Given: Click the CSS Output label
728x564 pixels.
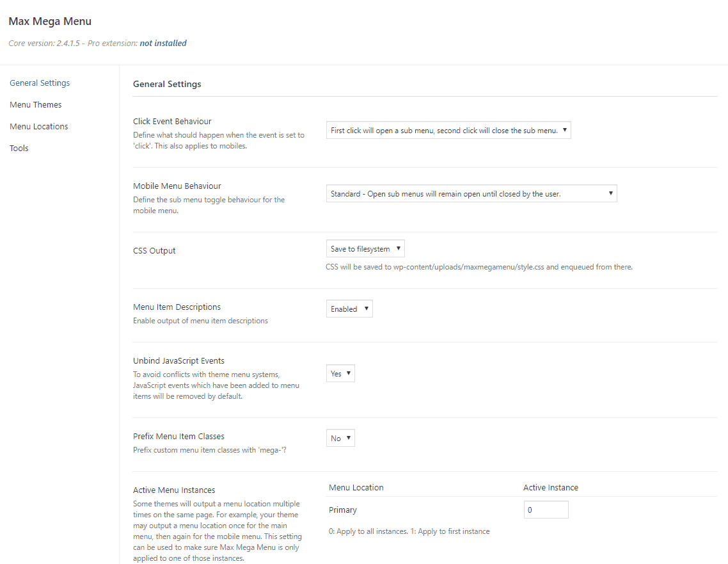Looking at the screenshot, I should point(154,251).
